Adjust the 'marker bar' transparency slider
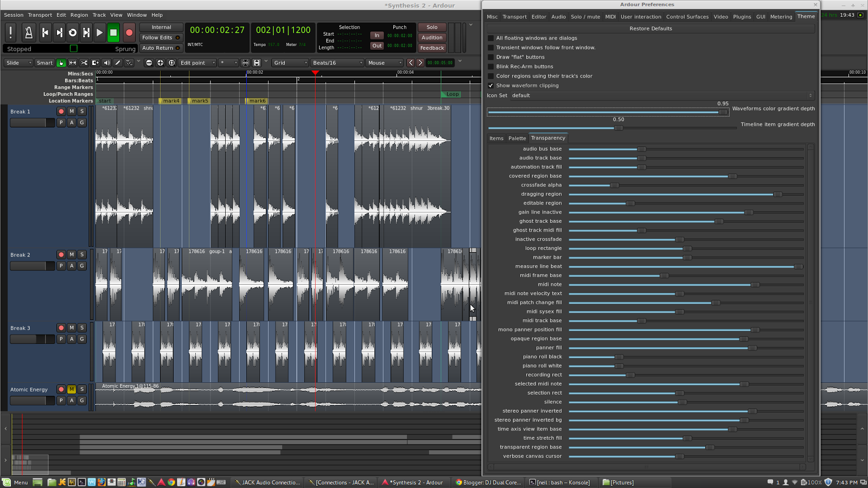Screen dimensions: 868x488 coord(686,258)
